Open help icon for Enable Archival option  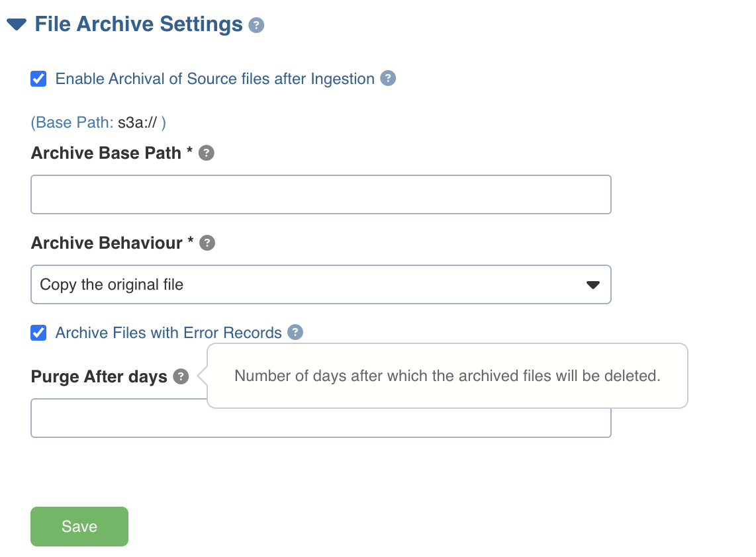point(388,79)
